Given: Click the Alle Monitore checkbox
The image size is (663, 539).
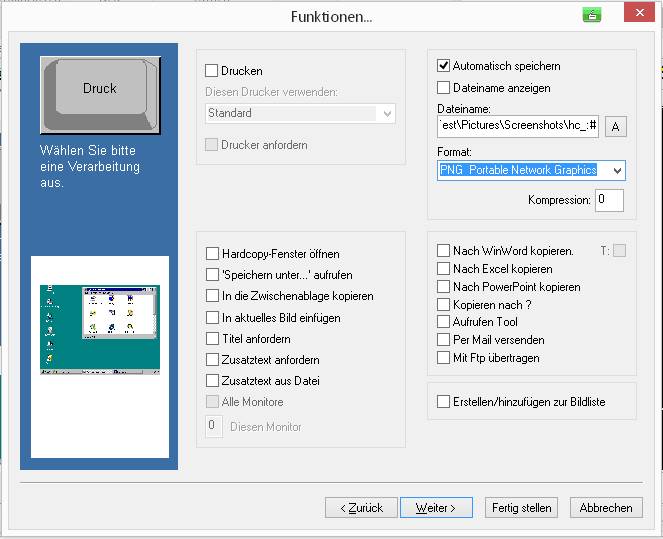Looking at the screenshot, I should [212, 402].
